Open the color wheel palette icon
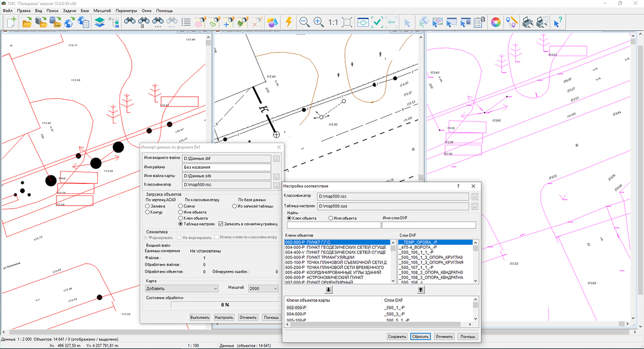This screenshot has height=349, width=644. [495, 22]
